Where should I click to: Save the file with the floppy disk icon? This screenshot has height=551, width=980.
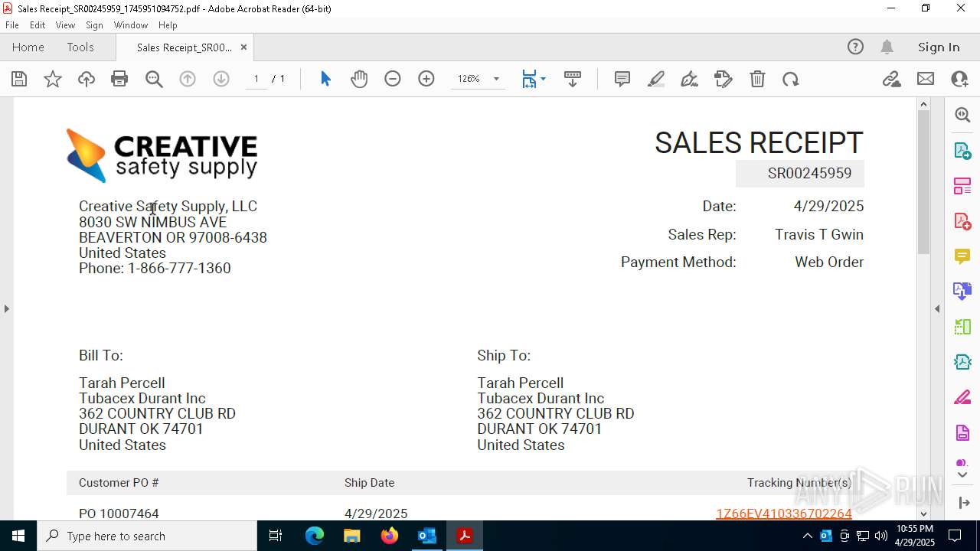click(x=19, y=79)
